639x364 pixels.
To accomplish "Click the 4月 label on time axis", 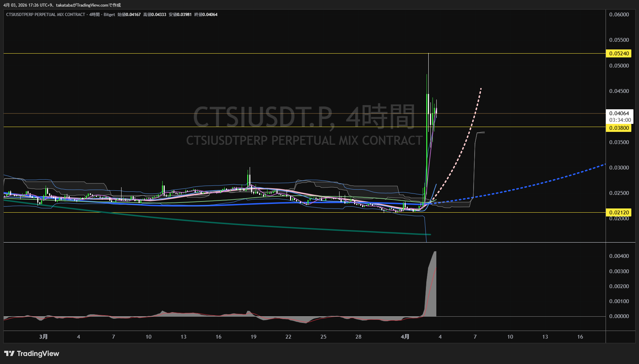I will (405, 337).
